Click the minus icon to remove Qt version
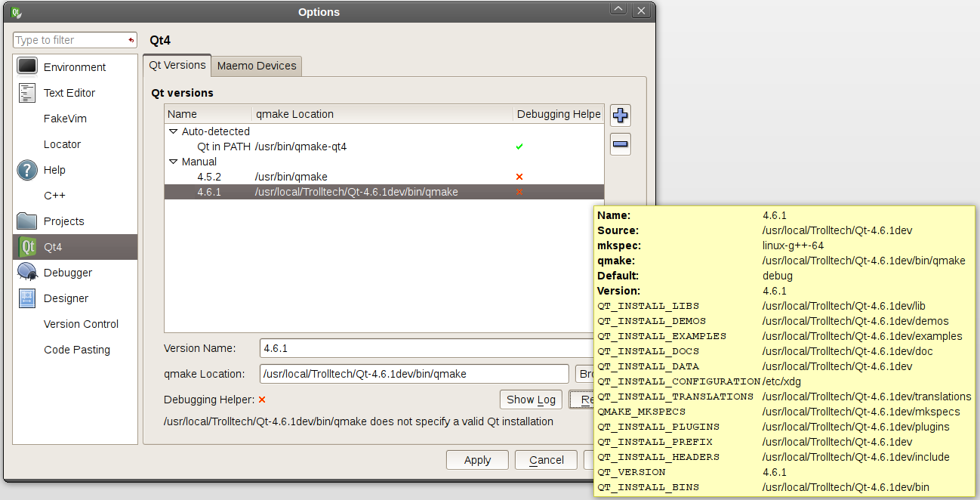980x500 pixels. pyautogui.click(x=620, y=144)
